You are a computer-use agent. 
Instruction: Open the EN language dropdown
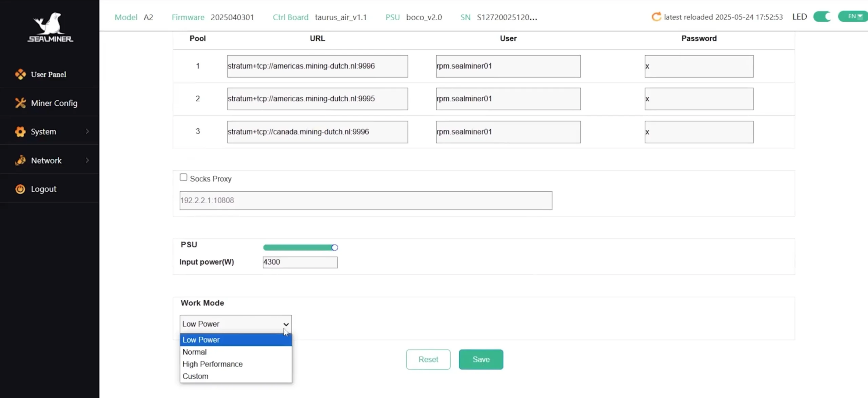(852, 16)
